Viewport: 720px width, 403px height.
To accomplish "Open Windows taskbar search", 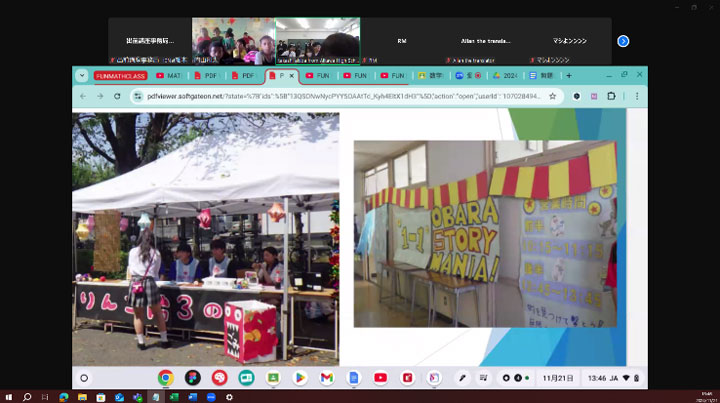I will pyautogui.click(x=27, y=397).
